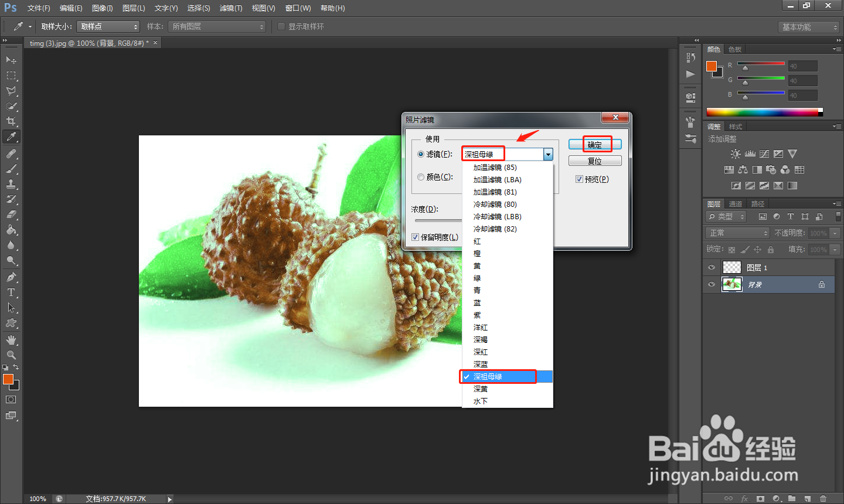This screenshot has height=504, width=844.
Task: Select the Dodge tool
Action: pyautogui.click(x=11, y=260)
